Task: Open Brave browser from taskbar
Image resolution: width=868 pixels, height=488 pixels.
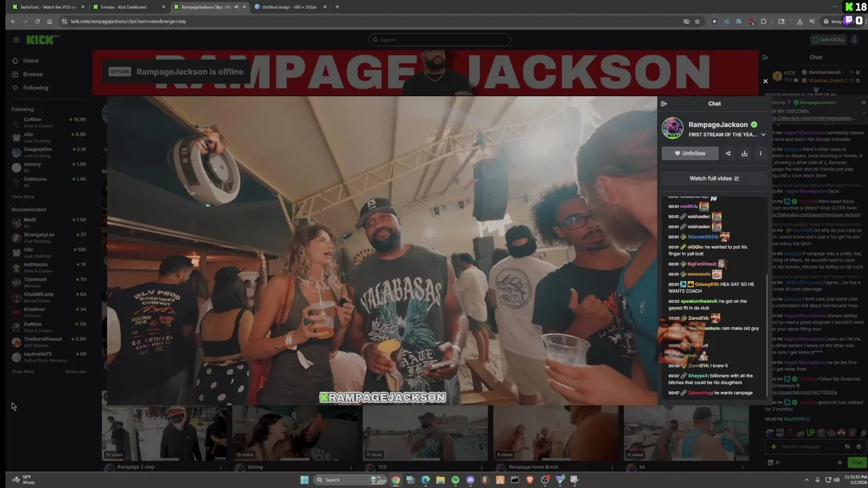Action: point(530,480)
